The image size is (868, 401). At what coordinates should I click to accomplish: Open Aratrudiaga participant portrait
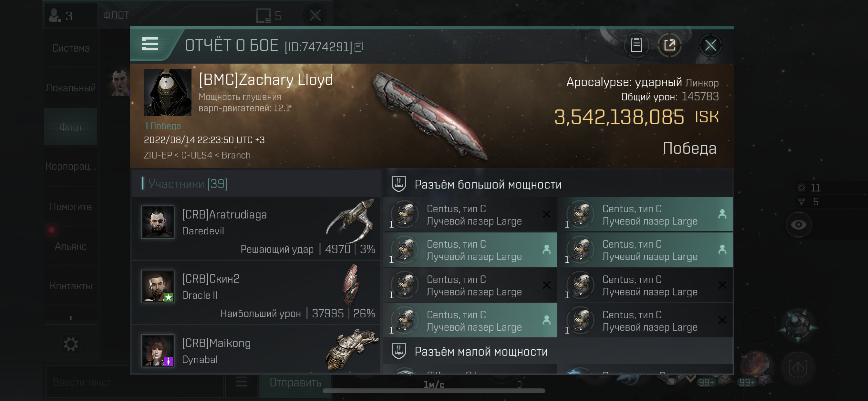click(158, 222)
